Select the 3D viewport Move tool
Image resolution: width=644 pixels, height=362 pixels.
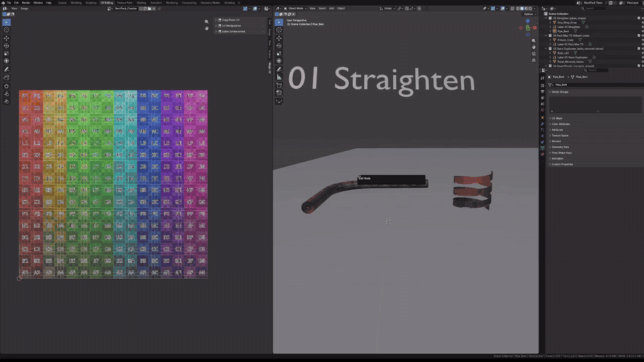point(279,38)
